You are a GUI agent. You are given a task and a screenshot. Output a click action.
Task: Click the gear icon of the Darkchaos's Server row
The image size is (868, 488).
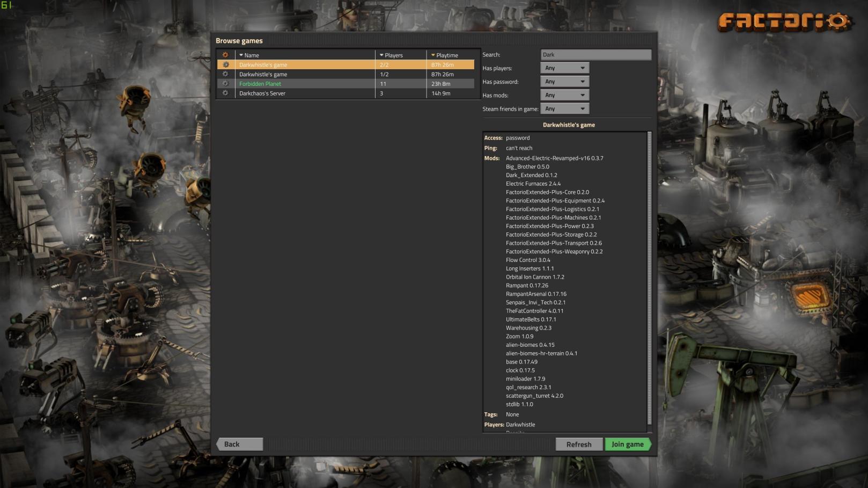pos(225,93)
